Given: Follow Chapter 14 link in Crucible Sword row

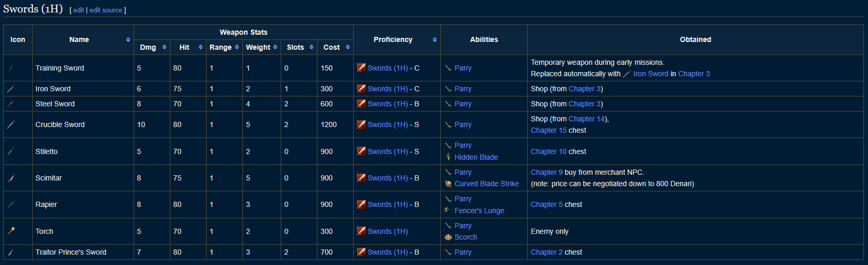Looking at the screenshot, I should click(587, 119).
